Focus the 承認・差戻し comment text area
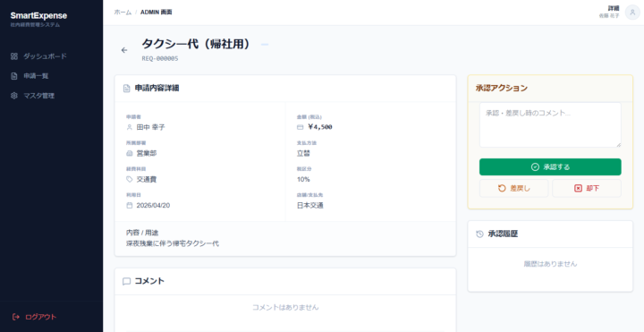Viewport: 644px width, 332px height. click(x=550, y=125)
